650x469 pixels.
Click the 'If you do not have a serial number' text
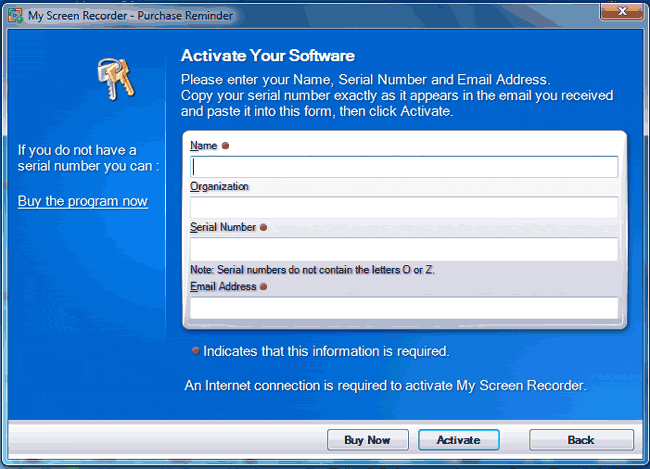point(88,158)
